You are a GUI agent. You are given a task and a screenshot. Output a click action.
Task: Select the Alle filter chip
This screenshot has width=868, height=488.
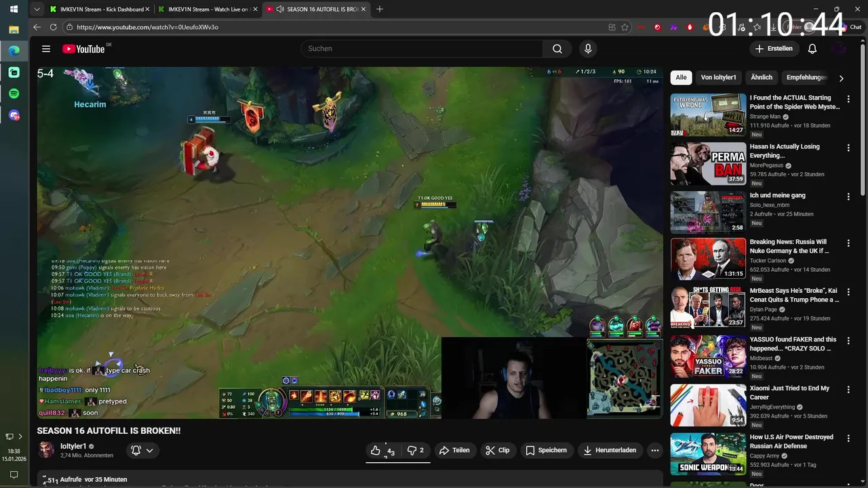[x=681, y=77]
